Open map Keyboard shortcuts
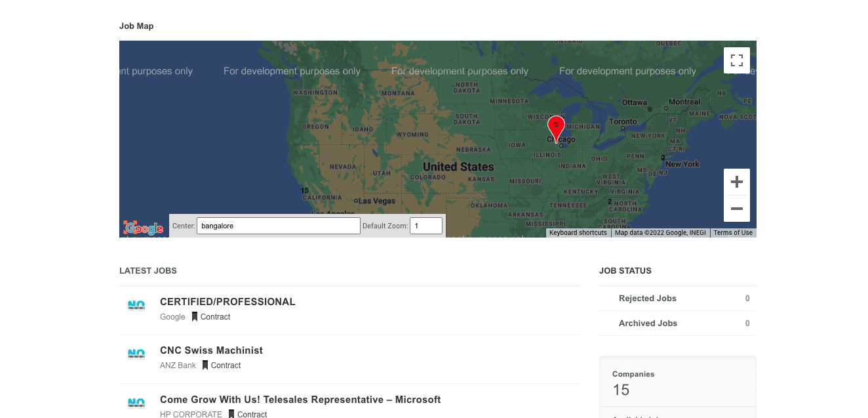This screenshot has height=418, width=868. coord(578,233)
